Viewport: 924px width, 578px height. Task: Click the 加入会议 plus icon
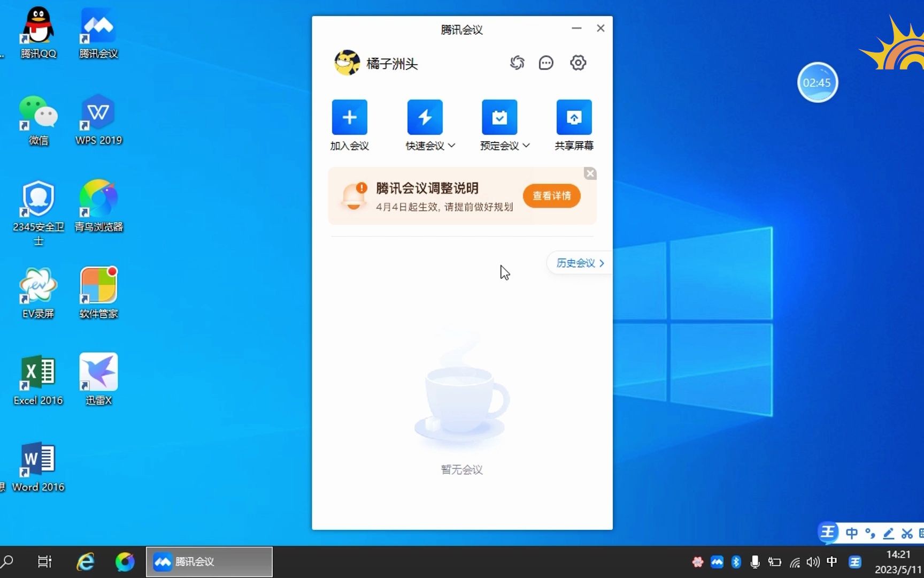tap(349, 117)
